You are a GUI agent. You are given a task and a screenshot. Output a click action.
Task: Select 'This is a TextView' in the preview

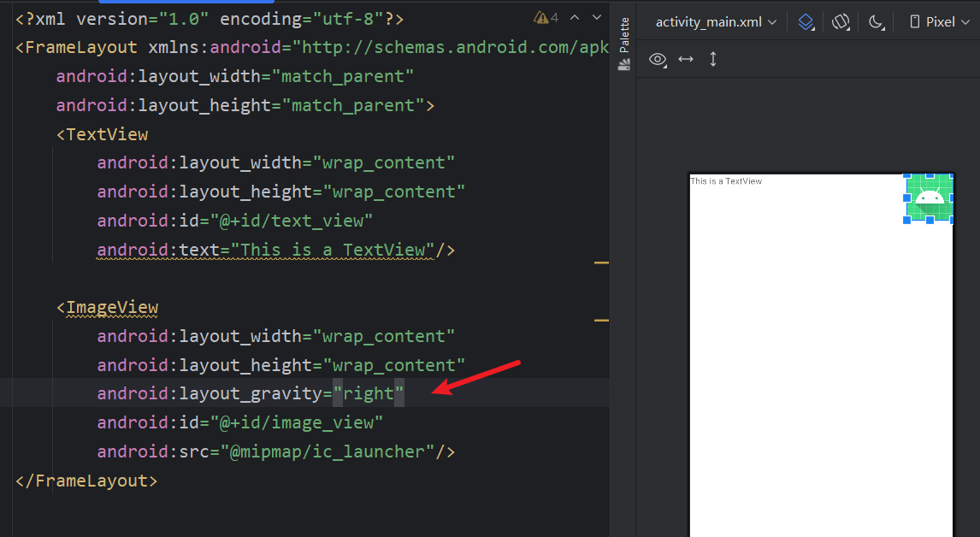click(x=726, y=181)
